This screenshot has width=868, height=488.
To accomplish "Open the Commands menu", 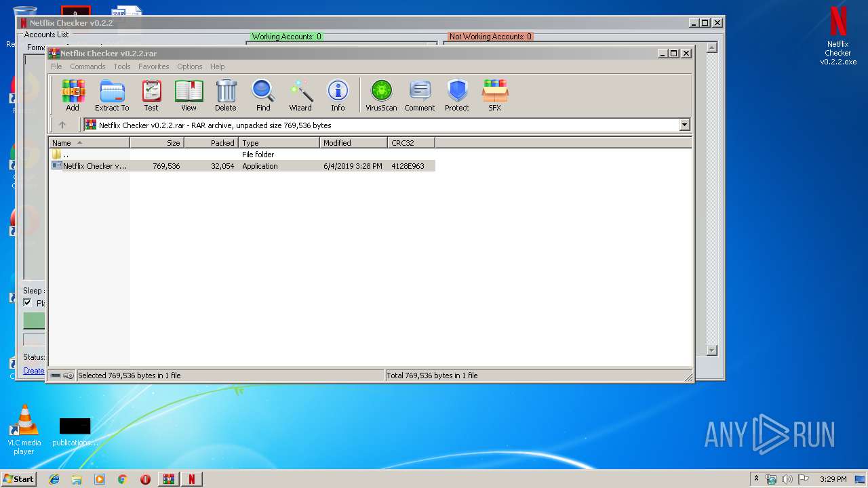I will [x=87, y=66].
